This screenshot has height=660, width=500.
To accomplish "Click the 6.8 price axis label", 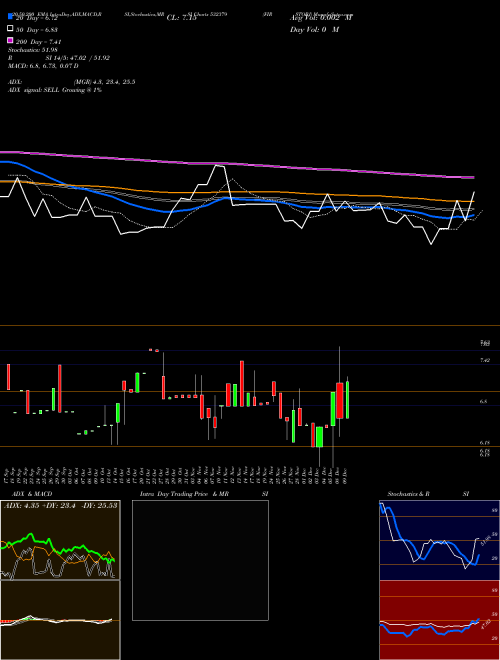I will 484,402.
